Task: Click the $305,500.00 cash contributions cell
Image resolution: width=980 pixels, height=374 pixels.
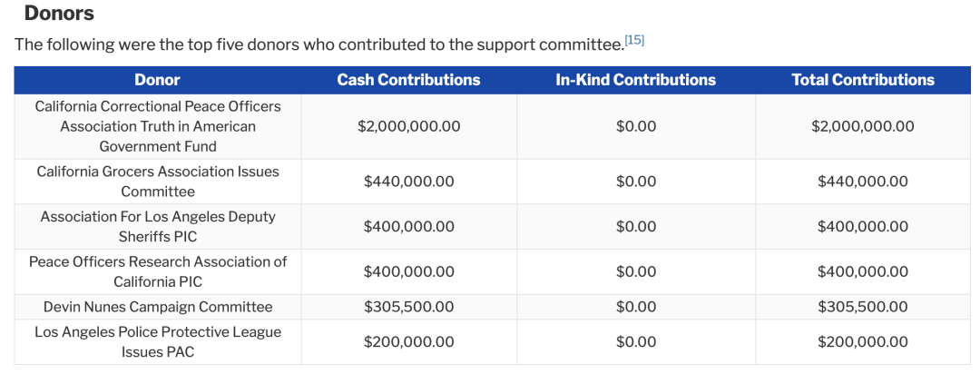Action: pyautogui.click(x=408, y=307)
